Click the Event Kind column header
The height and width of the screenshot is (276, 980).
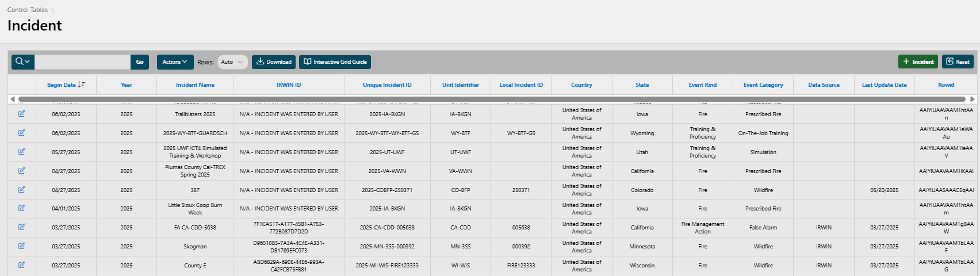coord(703,85)
